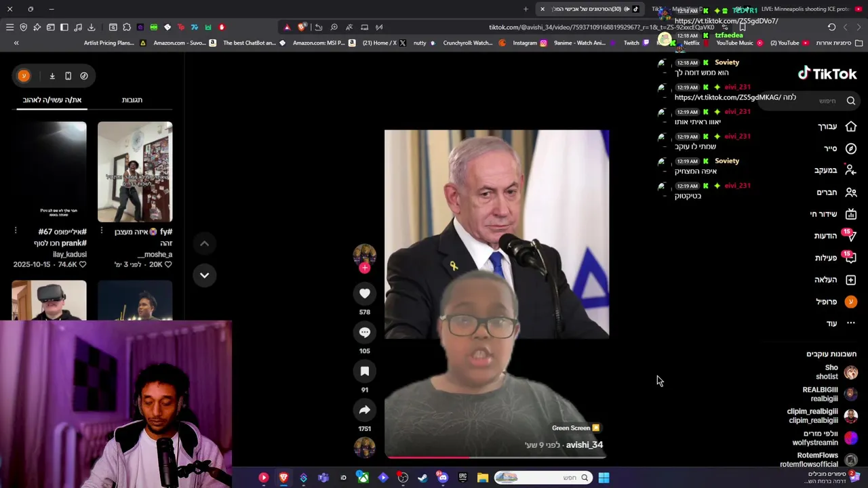The width and height of the screenshot is (868, 488).
Task: Open Steam from the taskbar
Action: tap(422, 478)
